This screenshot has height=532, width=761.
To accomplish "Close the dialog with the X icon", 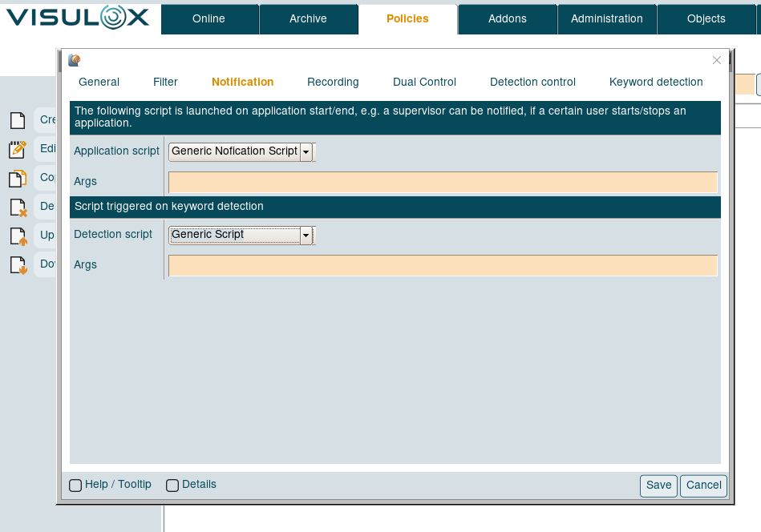I will 717,60.
